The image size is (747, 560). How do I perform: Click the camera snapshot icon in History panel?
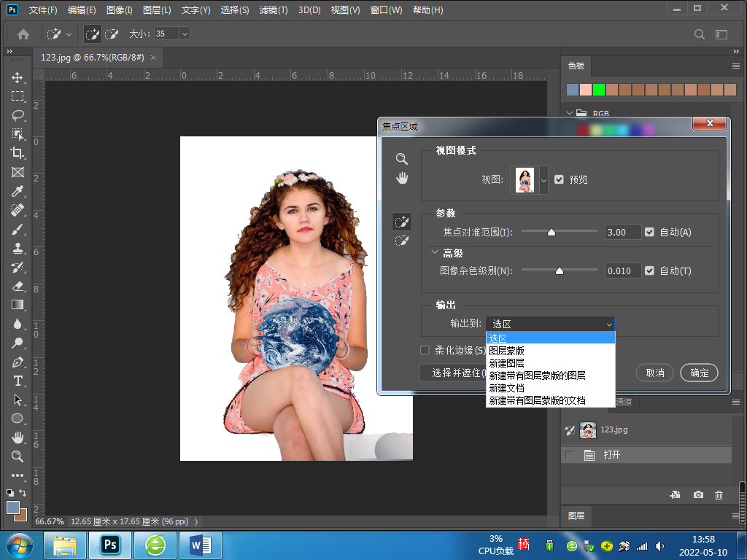tap(698, 494)
